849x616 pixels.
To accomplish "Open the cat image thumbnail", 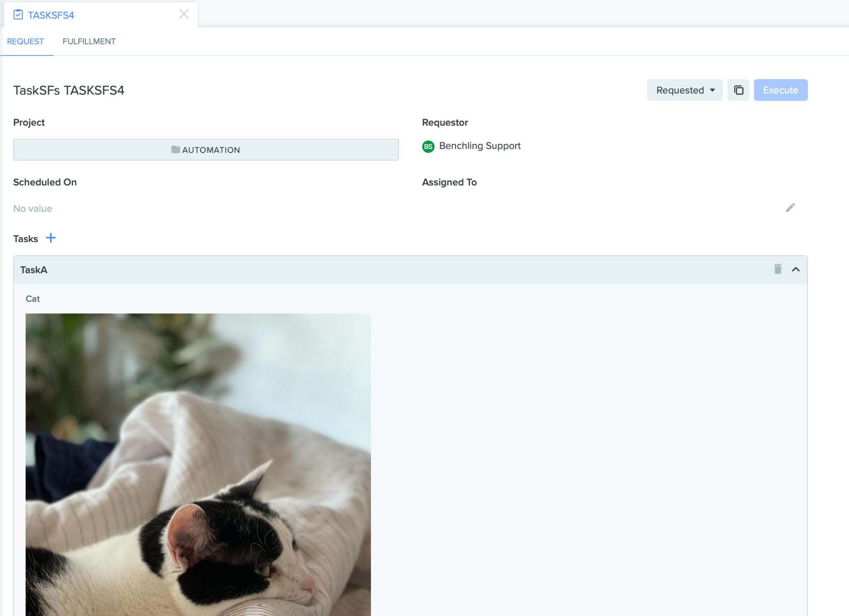I will [198, 464].
